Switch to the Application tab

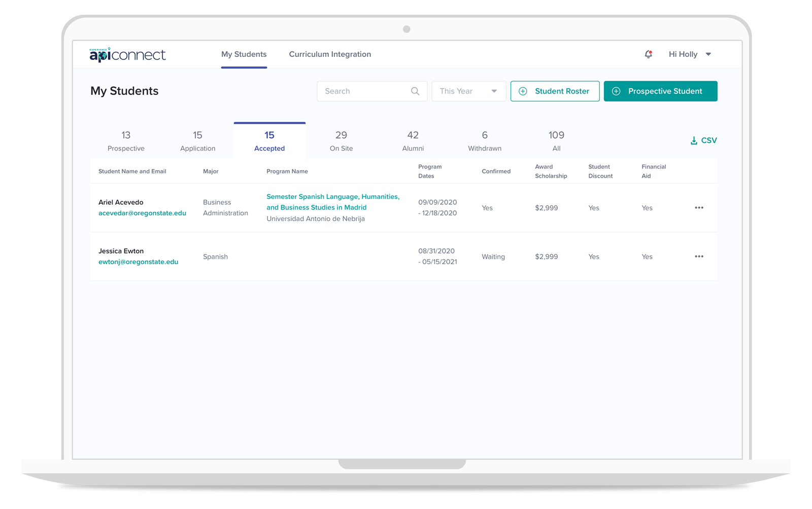tap(198, 141)
